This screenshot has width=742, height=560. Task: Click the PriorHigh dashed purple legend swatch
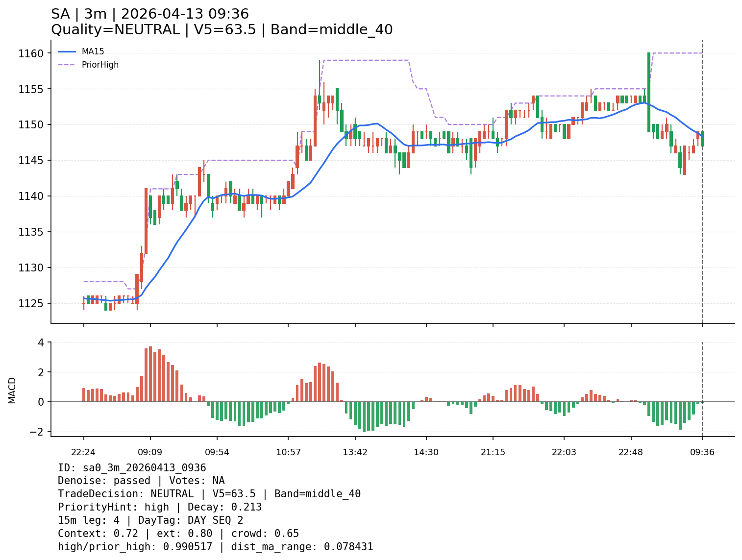pos(67,65)
